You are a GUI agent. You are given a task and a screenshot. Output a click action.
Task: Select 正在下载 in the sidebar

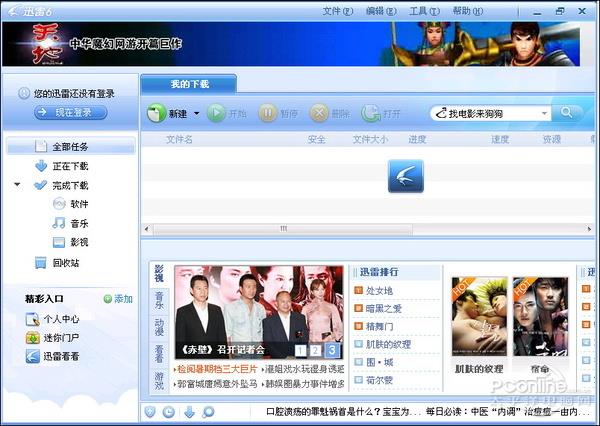(71, 166)
